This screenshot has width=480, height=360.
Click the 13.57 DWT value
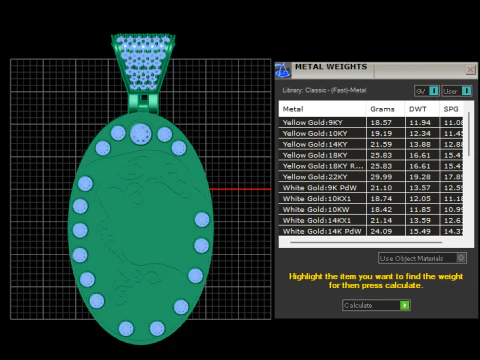[420, 188]
